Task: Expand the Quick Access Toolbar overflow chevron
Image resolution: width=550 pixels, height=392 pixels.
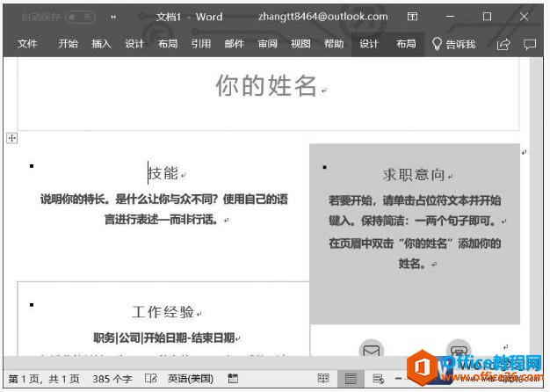Action: [113, 17]
